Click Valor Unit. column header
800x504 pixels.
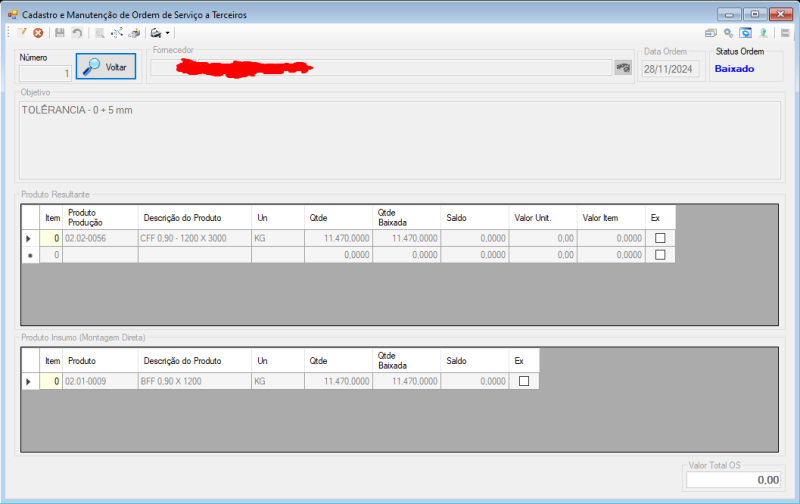[543, 217]
